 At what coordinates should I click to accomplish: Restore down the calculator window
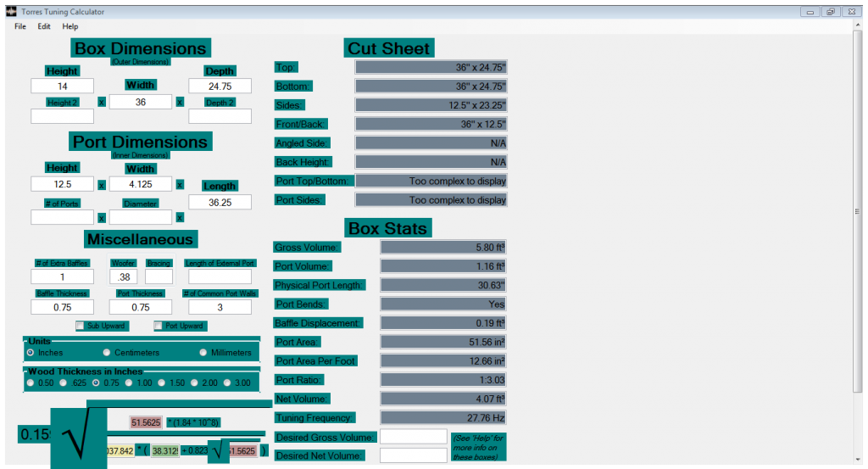831,12
